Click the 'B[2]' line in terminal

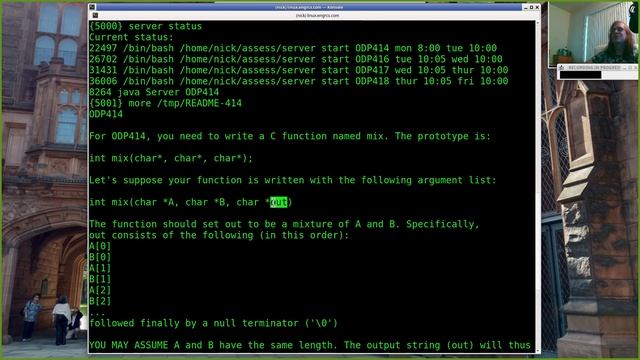(100, 301)
